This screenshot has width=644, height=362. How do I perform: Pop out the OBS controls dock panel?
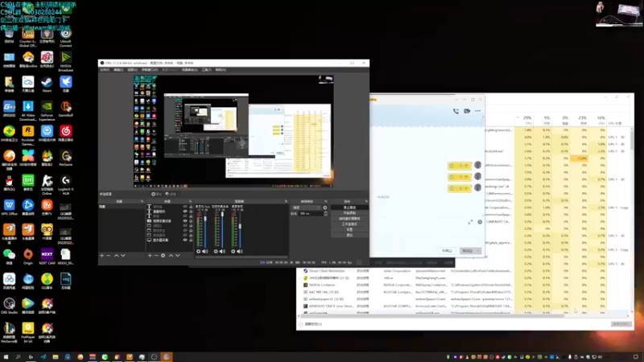pos(366,202)
